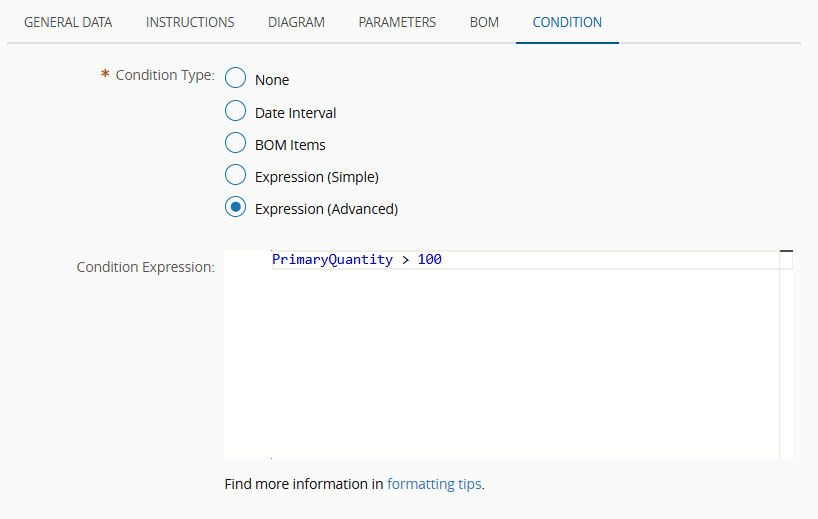Viewport: 818px width, 519px height.
Task: Click the empty area of the expression editor
Action: 500,370
